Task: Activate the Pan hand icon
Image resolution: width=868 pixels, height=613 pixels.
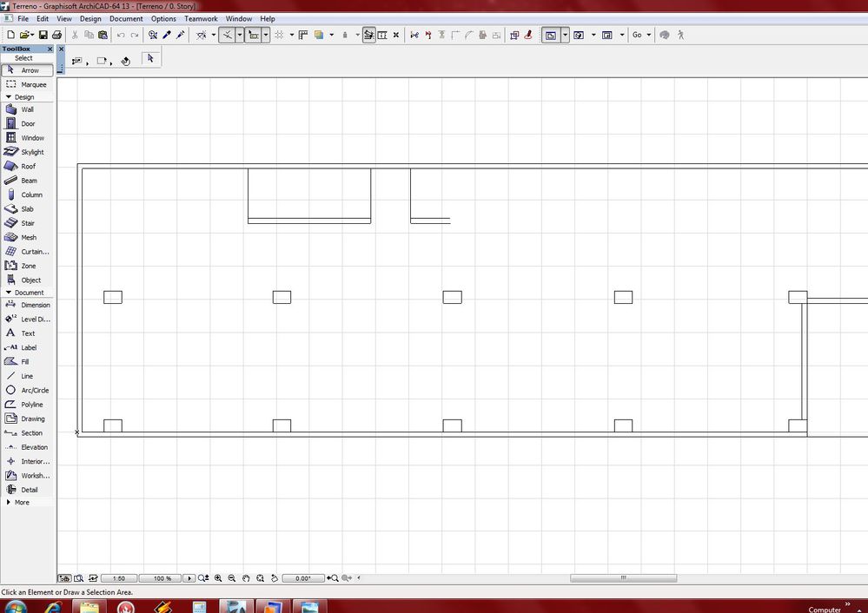Action: point(246,578)
